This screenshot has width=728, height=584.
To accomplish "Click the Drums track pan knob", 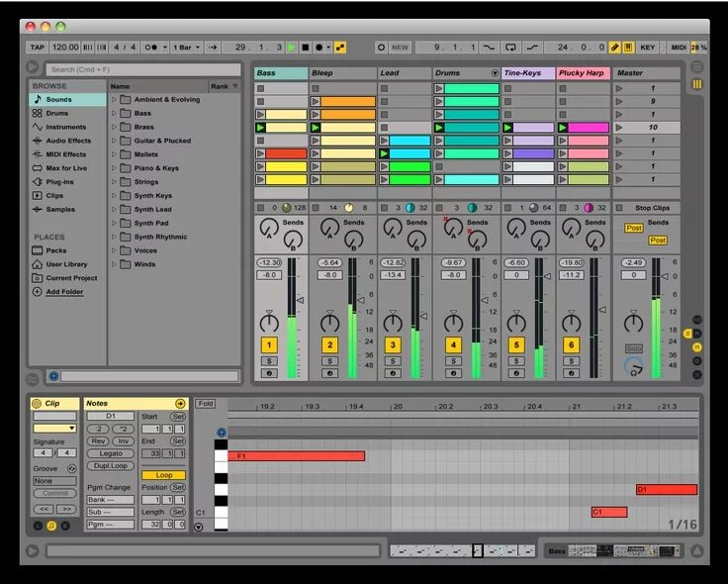I will [454, 322].
